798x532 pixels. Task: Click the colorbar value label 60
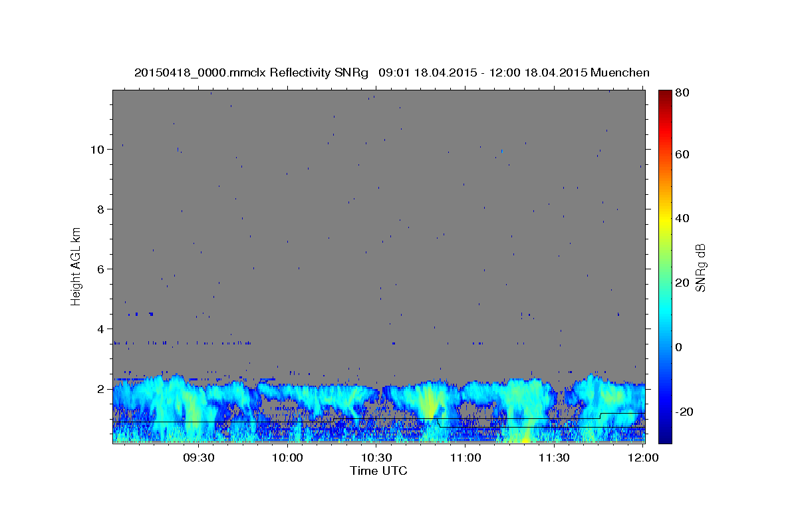682,154
